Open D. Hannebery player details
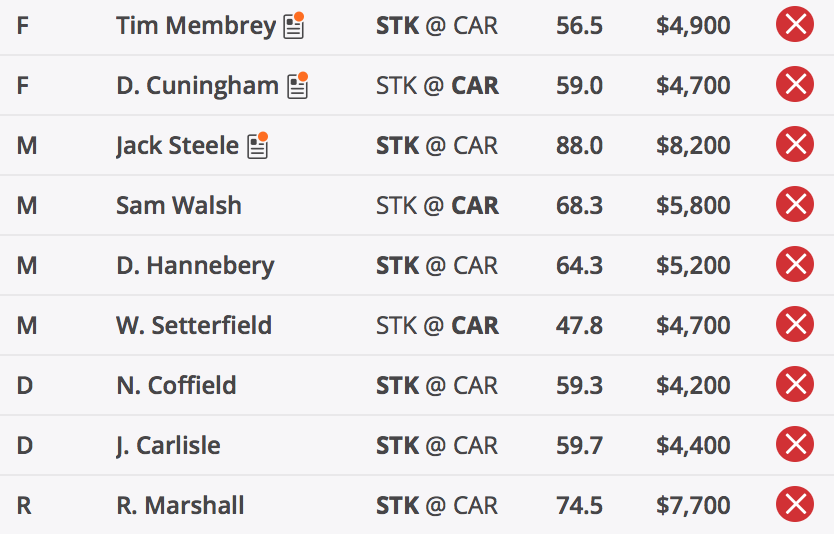 coord(195,265)
